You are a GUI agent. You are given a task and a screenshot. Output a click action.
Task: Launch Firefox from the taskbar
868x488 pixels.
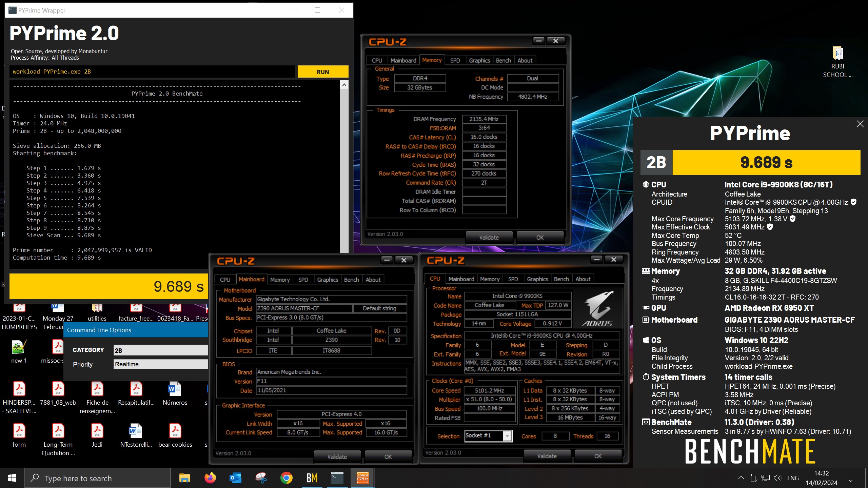click(210, 478)
